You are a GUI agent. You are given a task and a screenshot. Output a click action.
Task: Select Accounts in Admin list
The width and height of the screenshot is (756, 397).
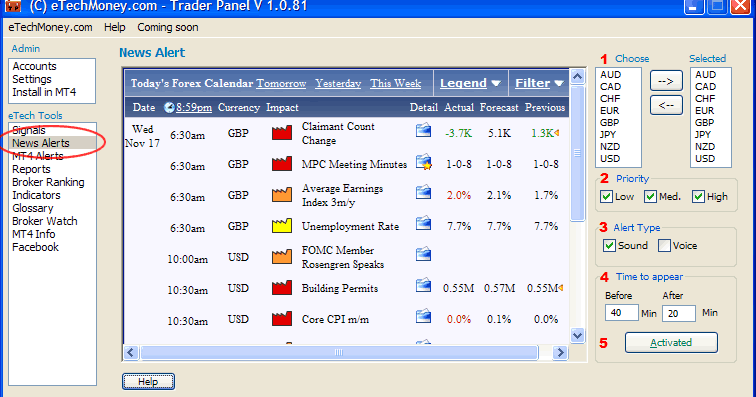pyautogui.click(x=34, y=66)
